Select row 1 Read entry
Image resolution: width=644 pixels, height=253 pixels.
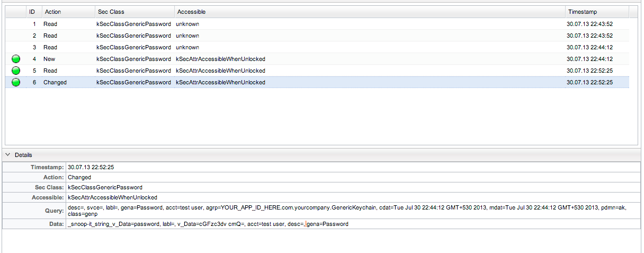pyautogui.click(x=50, y=24)
